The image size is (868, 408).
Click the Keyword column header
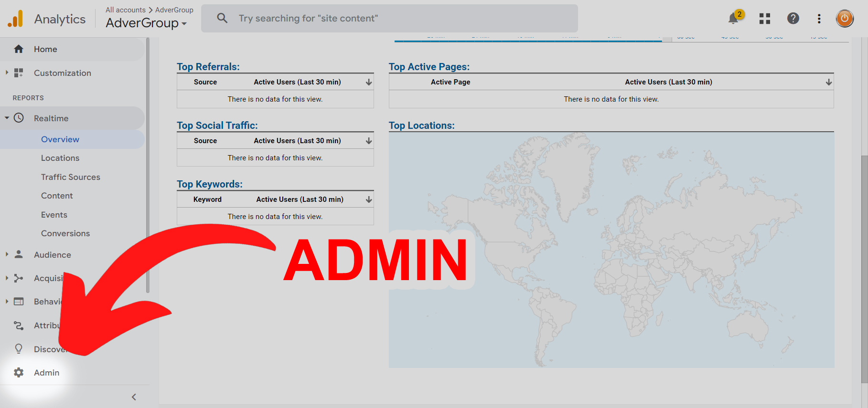tap(207, 199)
